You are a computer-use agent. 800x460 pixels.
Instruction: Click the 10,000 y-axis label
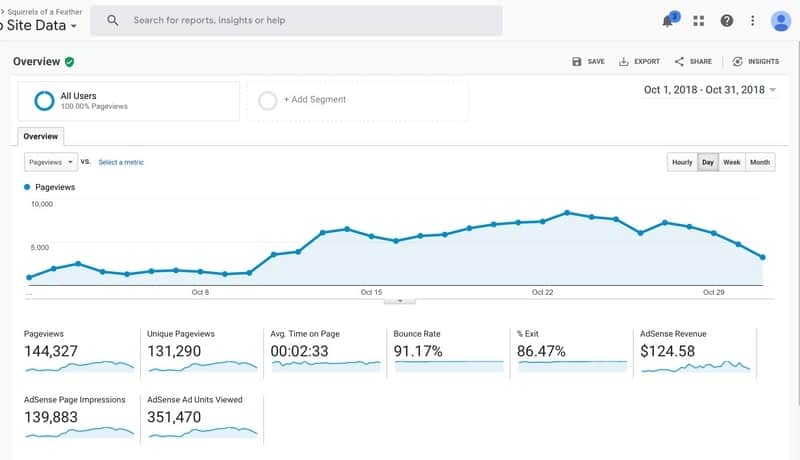pos(42,204)
